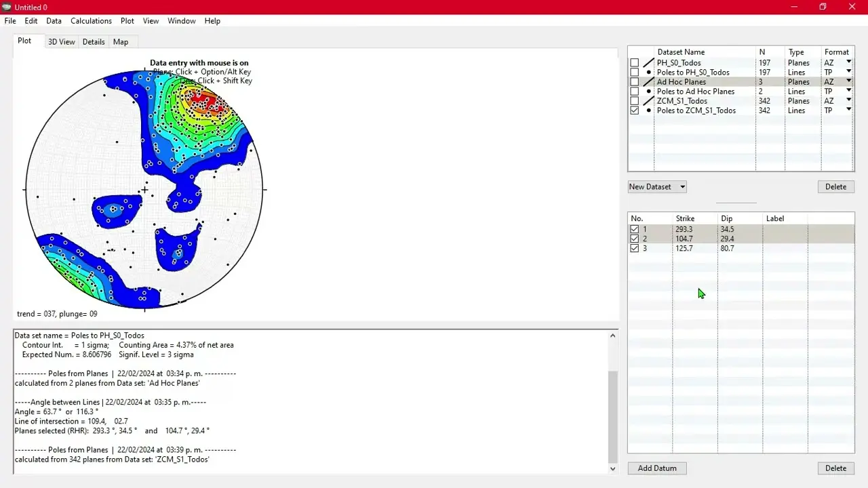Click the Delete button below the dataset list
The width and height of the screenshot is (868, 488).
pos(835,186)
